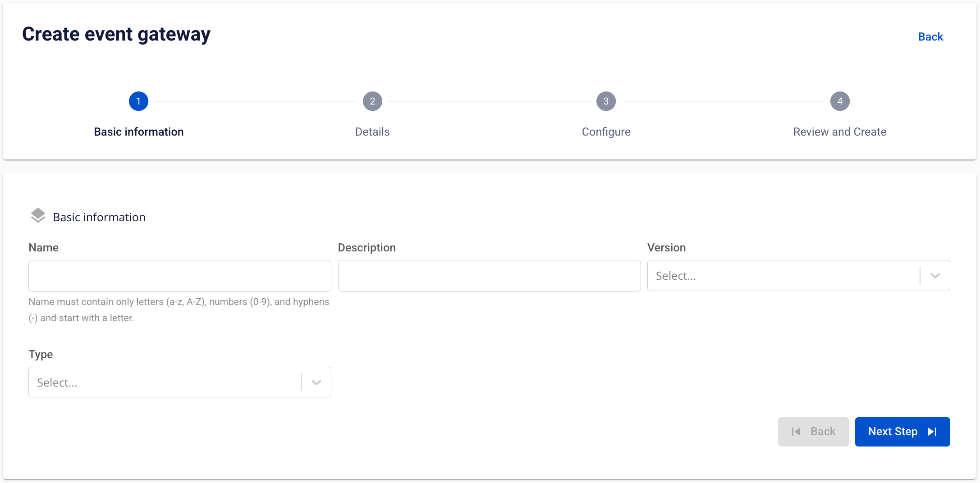Image resolution: width=980 pixels, height=483 pixels.
Task: Go to the Details step label
Action: pos(372,132)
